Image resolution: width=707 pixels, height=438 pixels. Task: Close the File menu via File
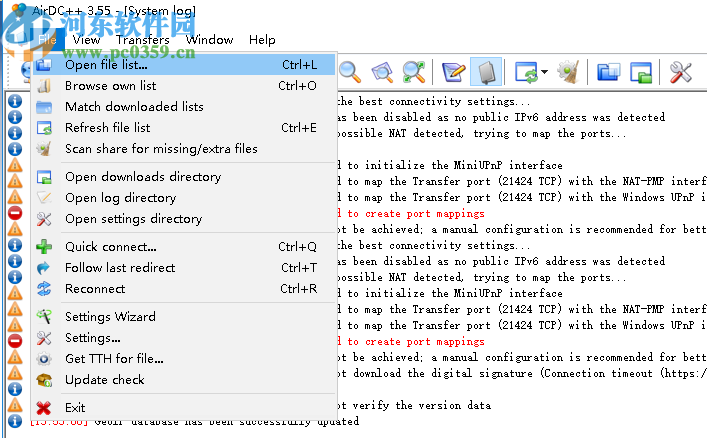click(x=47, y=40)
